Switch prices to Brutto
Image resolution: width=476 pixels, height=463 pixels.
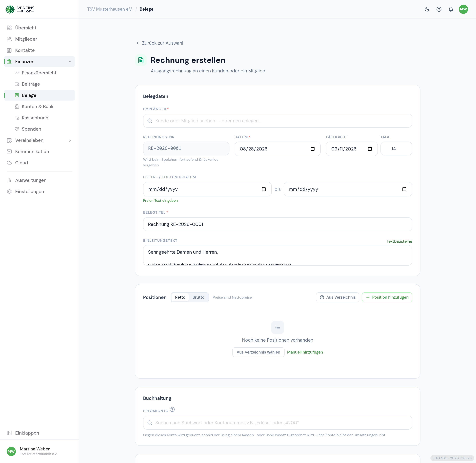tap(198, 297)
